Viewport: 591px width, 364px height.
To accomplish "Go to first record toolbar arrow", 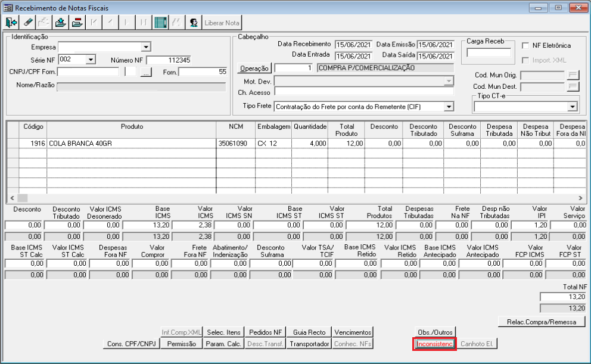I will click(x=94, y=23).
